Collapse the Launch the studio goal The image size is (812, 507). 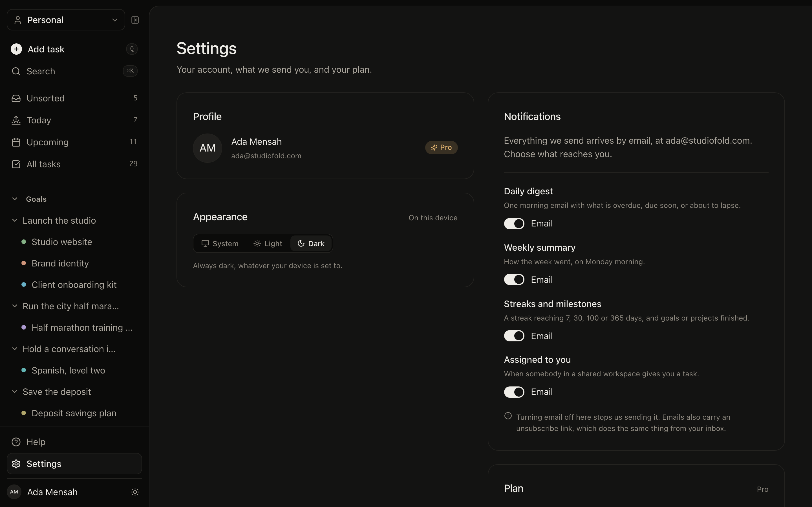coord(14,220)
